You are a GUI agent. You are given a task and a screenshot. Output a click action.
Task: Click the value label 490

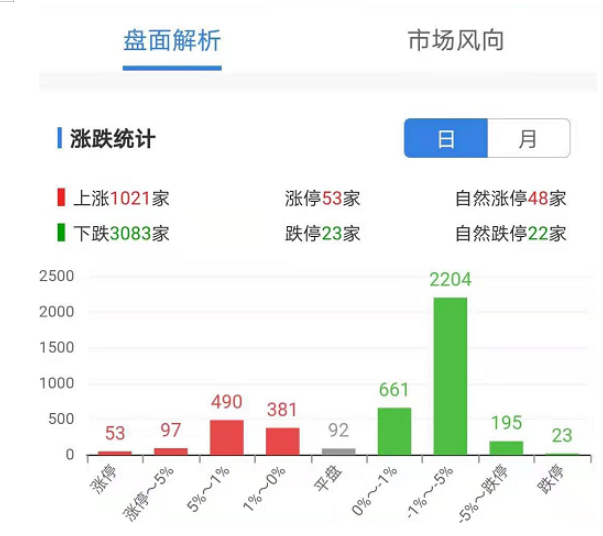(227, 402)
